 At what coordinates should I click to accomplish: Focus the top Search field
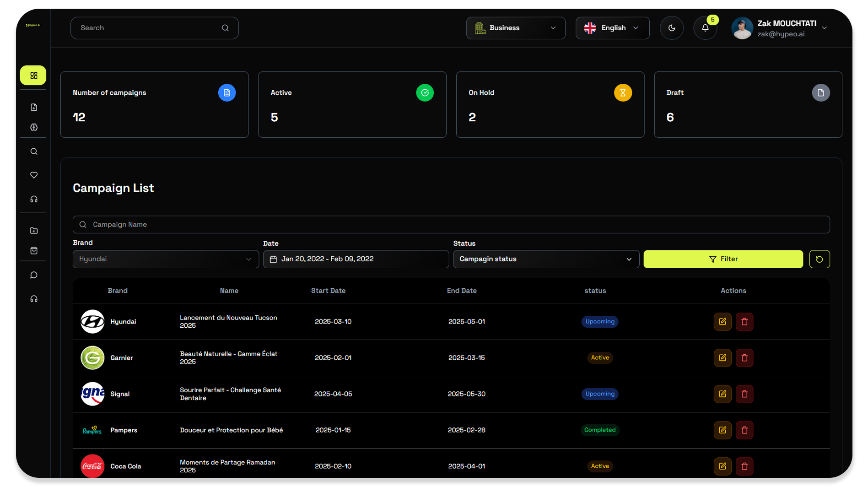154,28
